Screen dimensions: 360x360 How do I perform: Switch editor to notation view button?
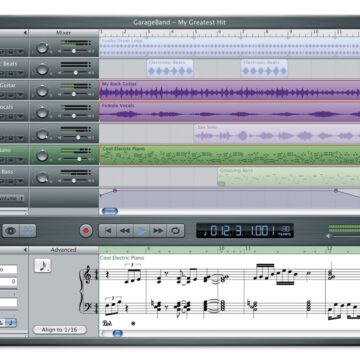11,323
